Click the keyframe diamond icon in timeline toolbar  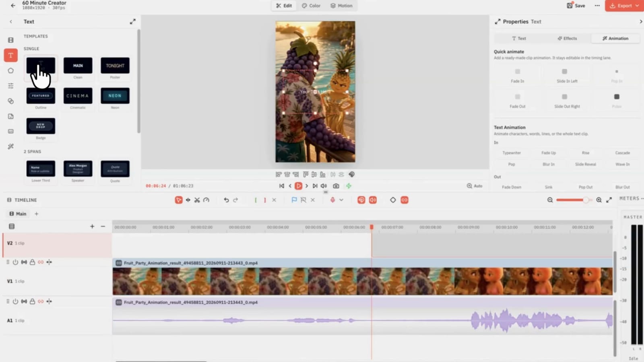(x=393, y=200)
